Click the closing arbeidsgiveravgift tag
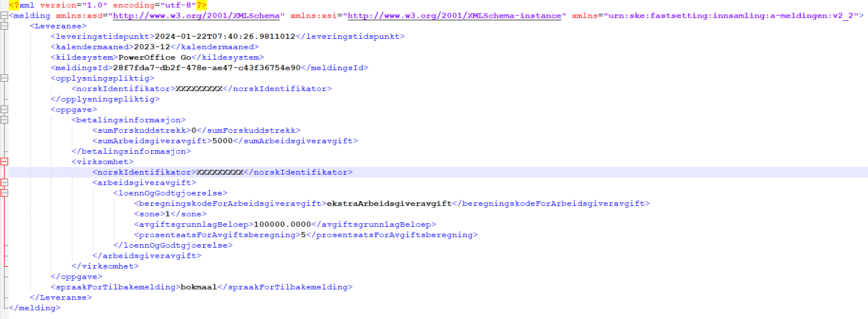The width and height of the screenshot is (868, 319). point(147,256)
